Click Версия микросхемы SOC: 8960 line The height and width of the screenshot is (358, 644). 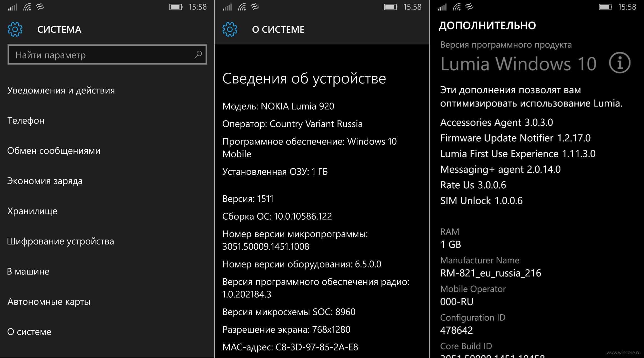click(289, 312)
